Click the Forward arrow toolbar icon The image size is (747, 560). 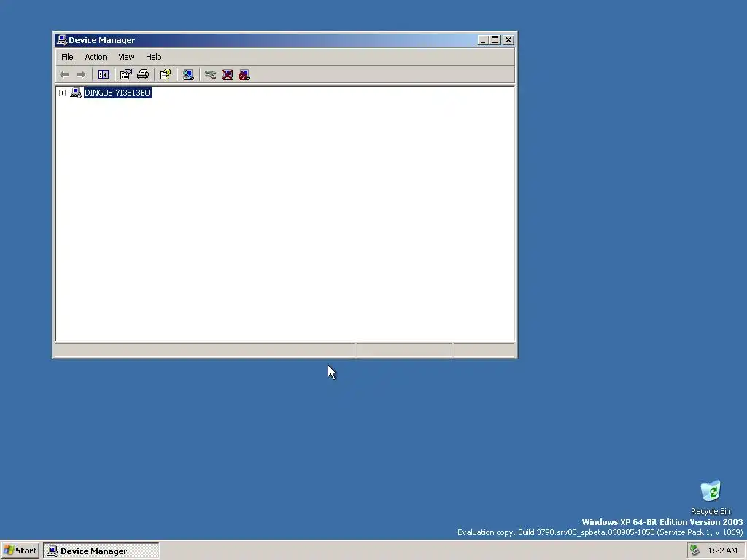click(81, 75)
